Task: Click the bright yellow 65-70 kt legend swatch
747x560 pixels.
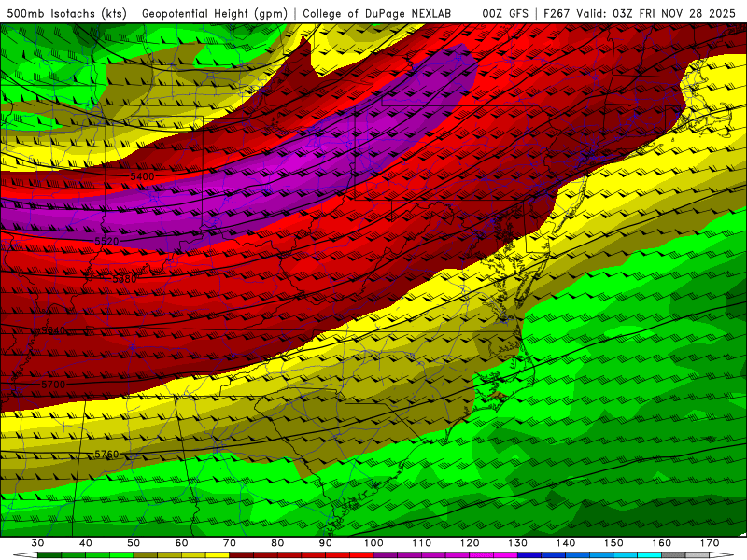Action: coord(218,555)
